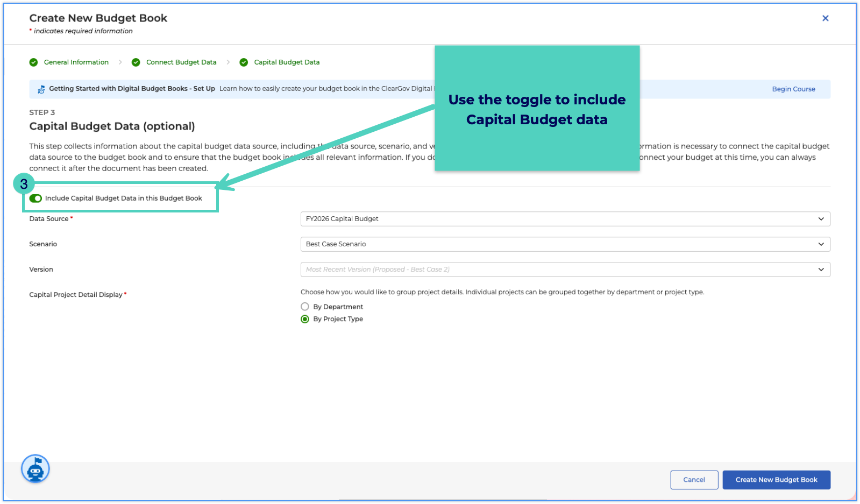Click Create New Budget Book button
The width and height of the screenshot is (860, 504).
coord(776,480)
